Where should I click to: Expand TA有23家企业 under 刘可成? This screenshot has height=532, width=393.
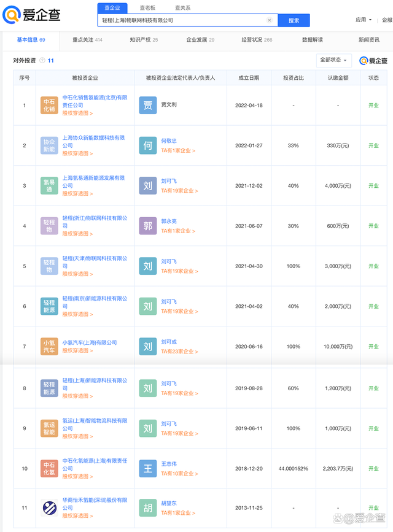pyautogui.click(x=179, y=352)
